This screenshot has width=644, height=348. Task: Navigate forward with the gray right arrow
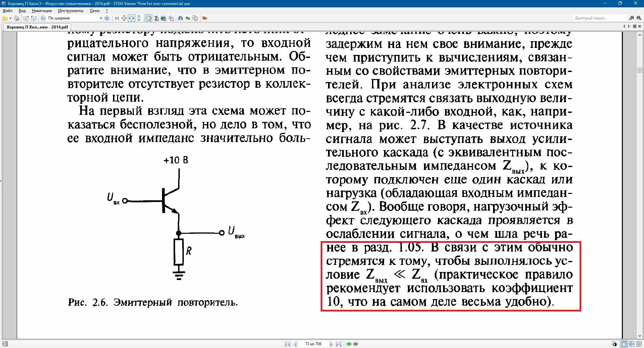point(356,344)
